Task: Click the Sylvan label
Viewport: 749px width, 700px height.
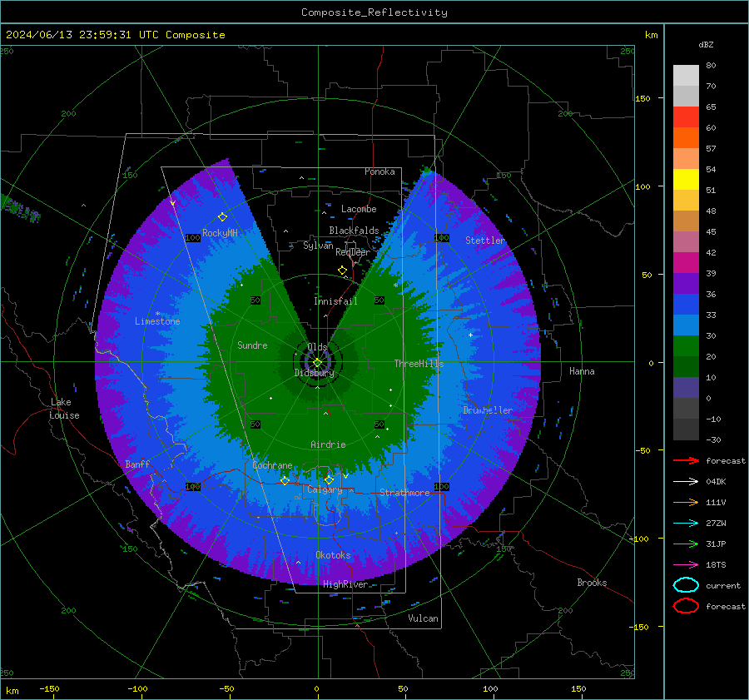Action: [318, 246]
